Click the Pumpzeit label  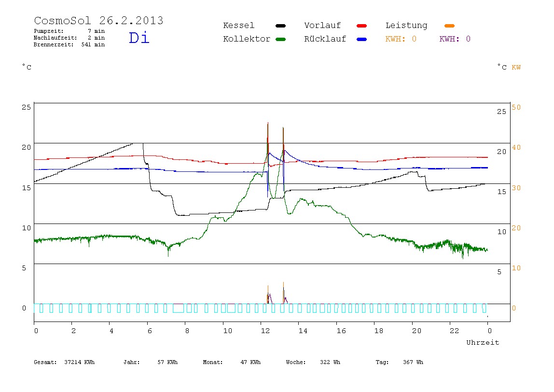coord(48,31)
